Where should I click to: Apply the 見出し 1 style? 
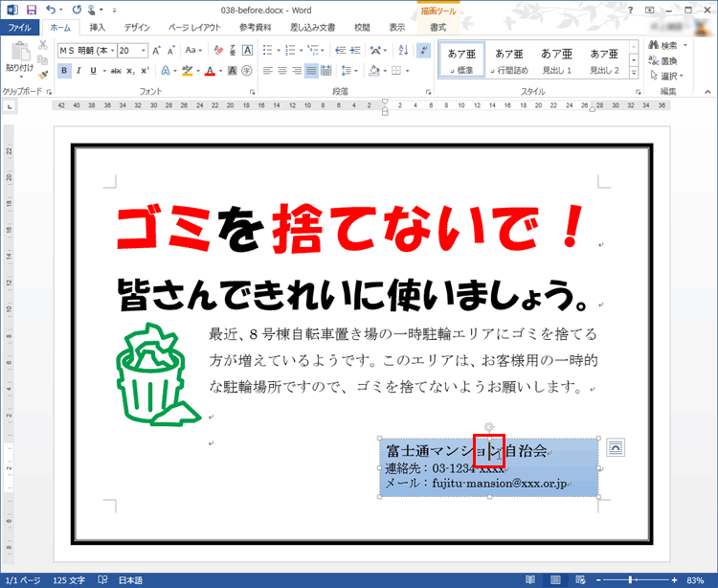[x=557, y=60]
